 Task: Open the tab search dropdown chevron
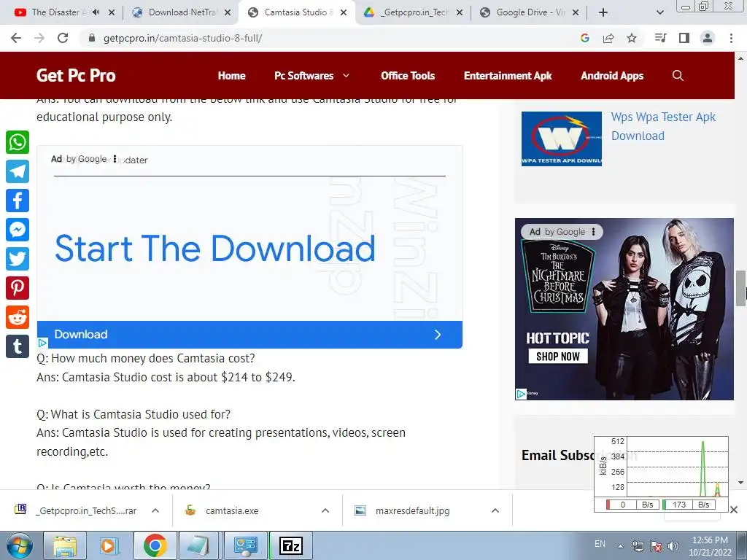tap(659, 12)
